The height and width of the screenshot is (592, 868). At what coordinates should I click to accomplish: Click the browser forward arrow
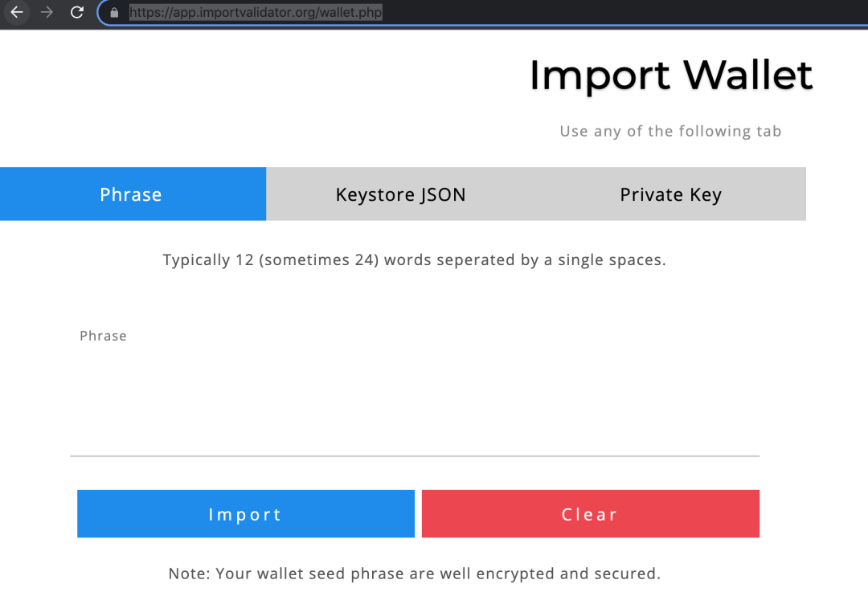tap(47, 12)
